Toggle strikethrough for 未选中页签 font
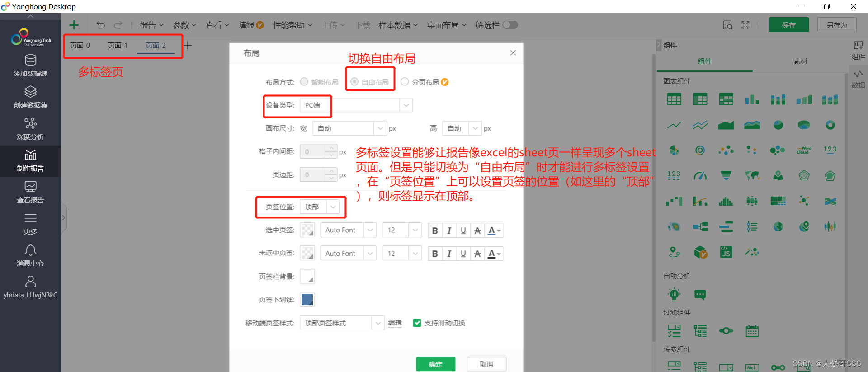The image size is (868, 372). 477,254
